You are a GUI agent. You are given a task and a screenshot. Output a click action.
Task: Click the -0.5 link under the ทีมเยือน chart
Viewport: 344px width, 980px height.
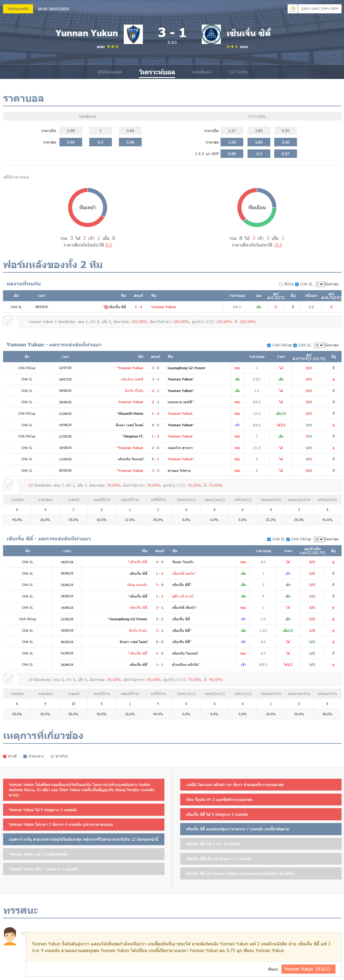click(278, 245)
